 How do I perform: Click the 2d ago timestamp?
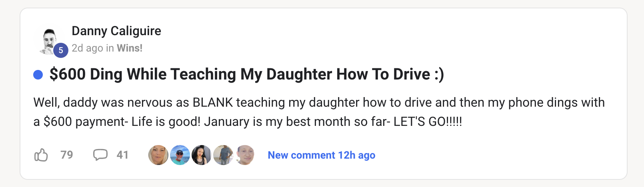87,48
